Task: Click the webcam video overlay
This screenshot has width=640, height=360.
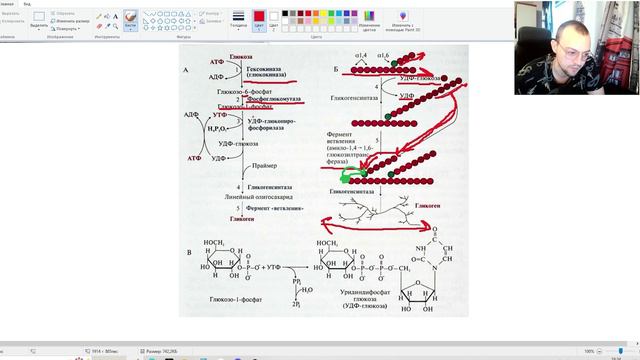Action: (577, 48)
